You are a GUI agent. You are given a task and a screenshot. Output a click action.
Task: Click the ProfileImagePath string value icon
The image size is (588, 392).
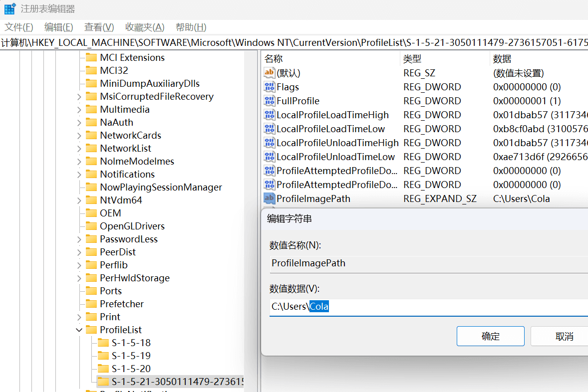click(269, 199)
